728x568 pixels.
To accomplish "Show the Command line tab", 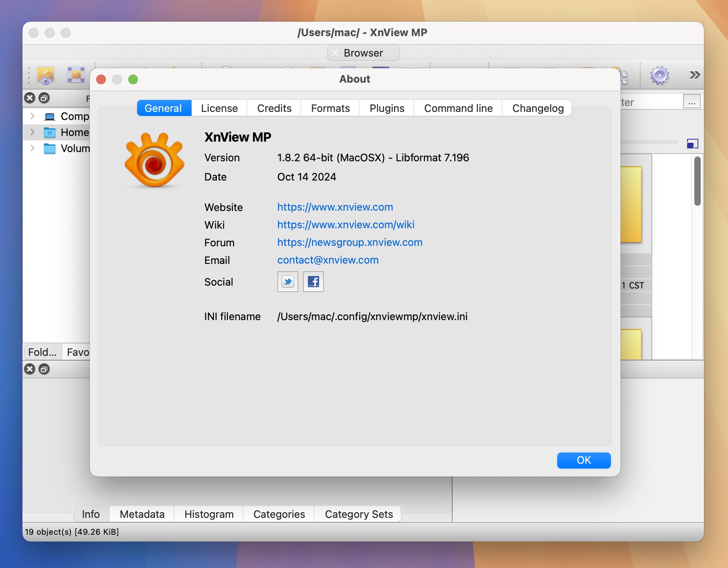I will click(x=458, y=108).
